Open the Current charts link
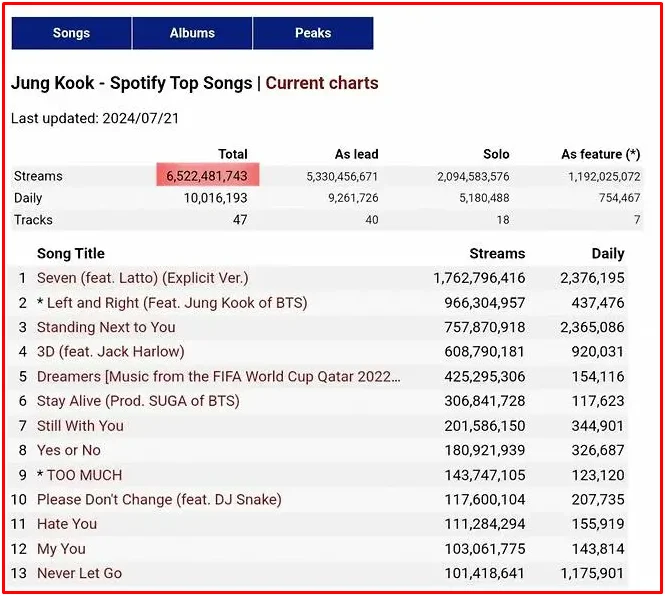Image resolution: width=665 pixels, height=596 pixels. [x=322, y=83]
